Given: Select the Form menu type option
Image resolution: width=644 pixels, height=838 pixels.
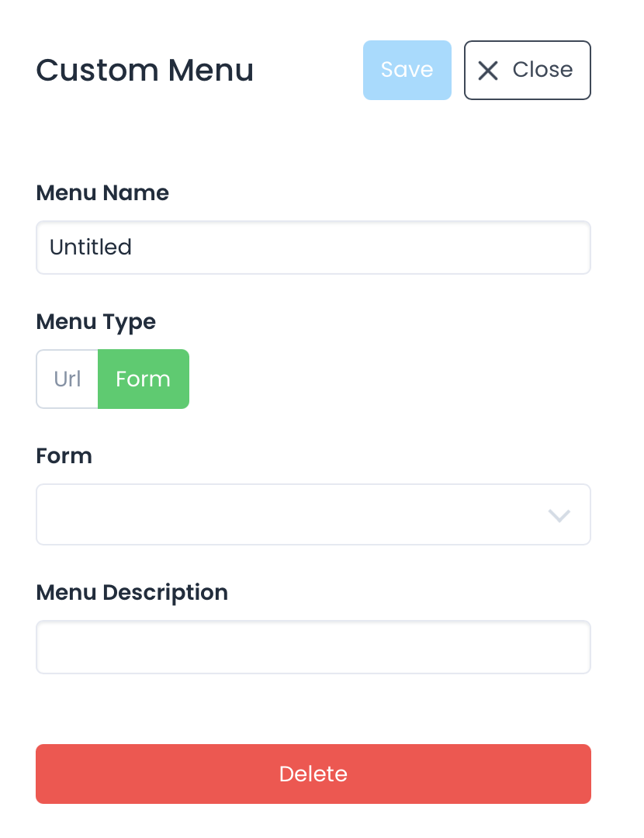Looking at the screenshot, I should (143, 379).
